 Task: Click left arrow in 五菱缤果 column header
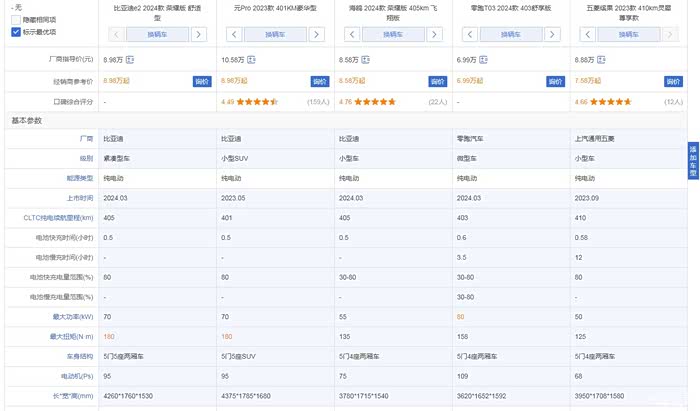click(587, 34)
